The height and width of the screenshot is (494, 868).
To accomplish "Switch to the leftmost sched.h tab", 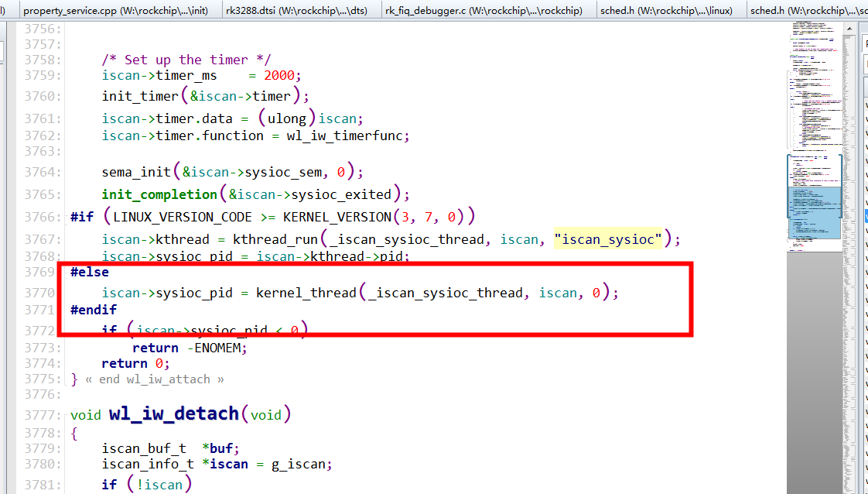I will click(x=665, y=11).
